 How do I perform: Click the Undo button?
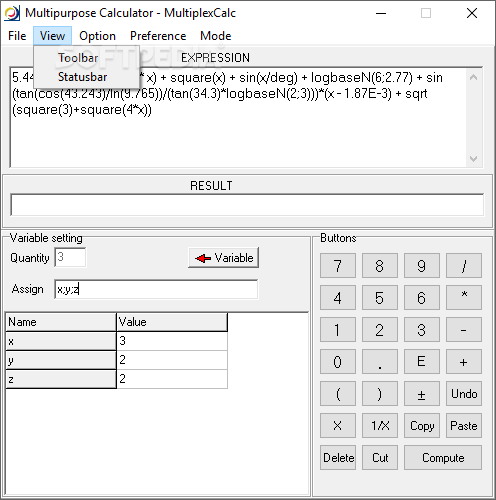click(x=464, y=394)
